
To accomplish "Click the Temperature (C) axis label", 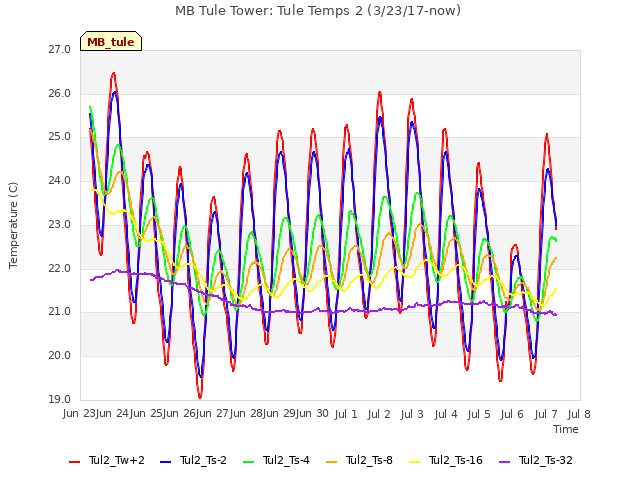I will pos(13,225).
